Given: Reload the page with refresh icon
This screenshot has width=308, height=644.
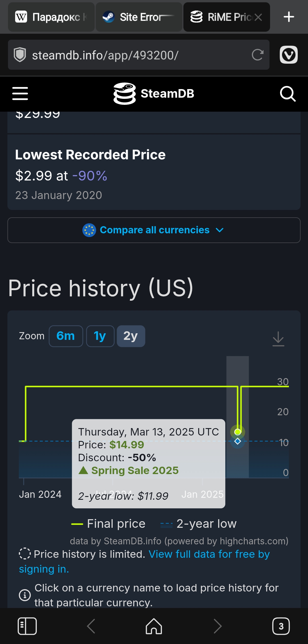Looking at the screenshot, I should tap(258, 55).
